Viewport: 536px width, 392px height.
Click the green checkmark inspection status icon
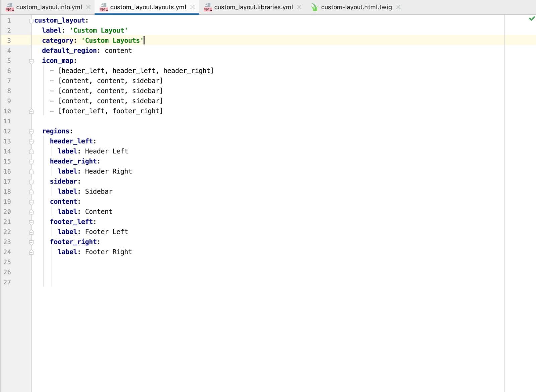(532, 19)
